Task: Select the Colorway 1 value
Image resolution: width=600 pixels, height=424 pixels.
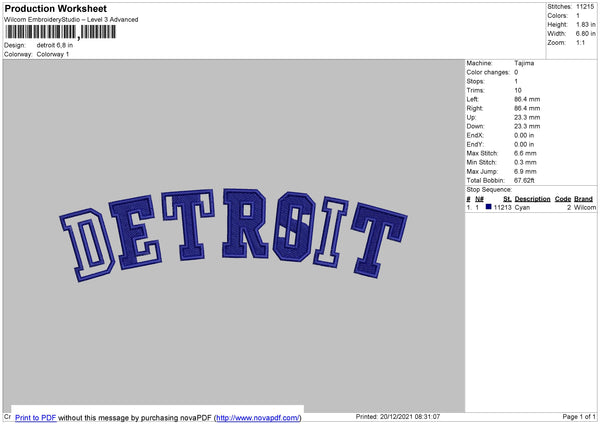Action: tap(53, 54)
